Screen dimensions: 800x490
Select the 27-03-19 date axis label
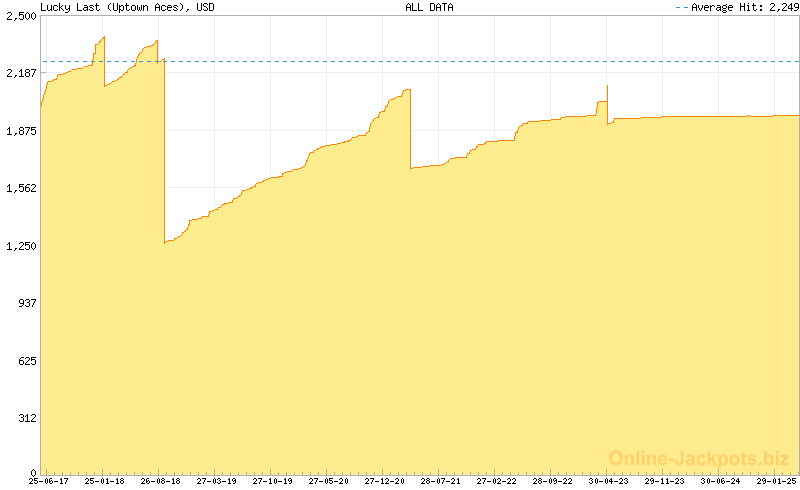216,481
